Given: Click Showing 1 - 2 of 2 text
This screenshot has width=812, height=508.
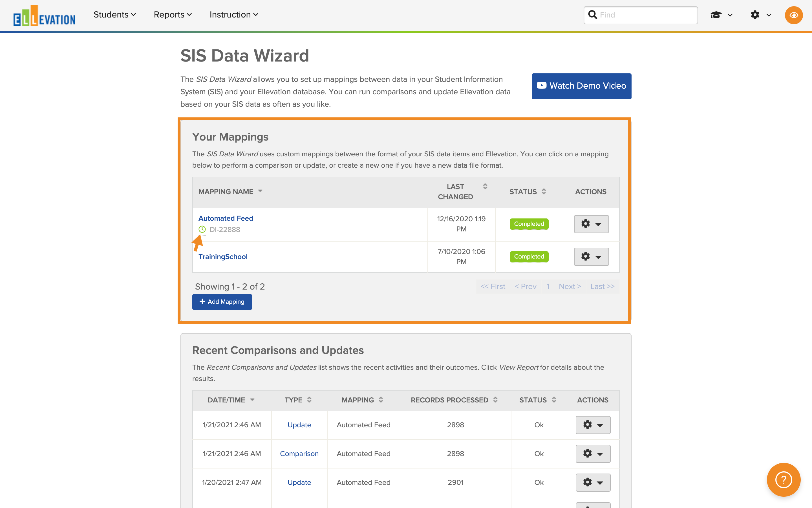Looking at the screenshot, I should (230, 286).
